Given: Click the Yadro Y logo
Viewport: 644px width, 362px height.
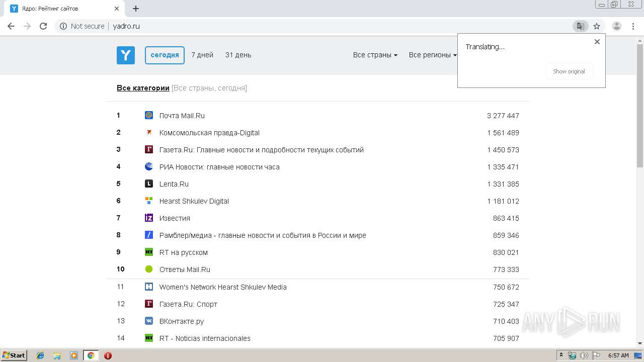Looking at the screenshot, I should [126, 55].
